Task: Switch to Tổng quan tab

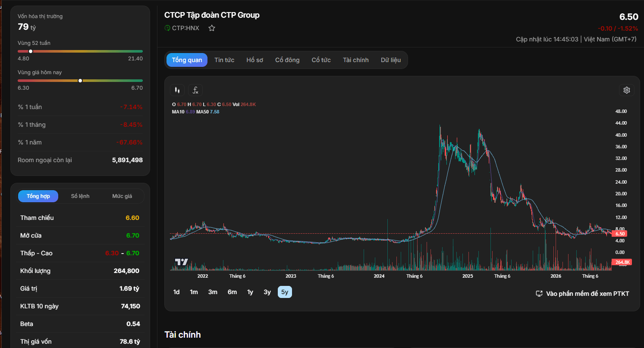Action: (x=187, y=60)
